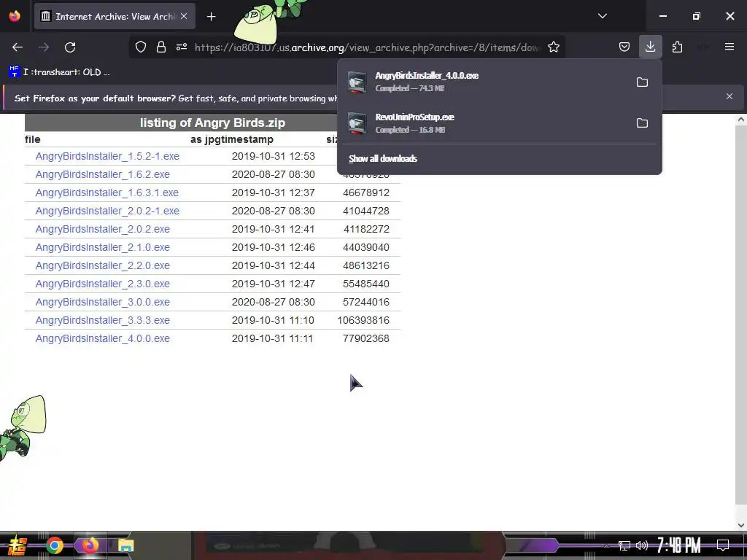Click size value 77902368
The image size is (747, 560).
(x=366, y=338)
